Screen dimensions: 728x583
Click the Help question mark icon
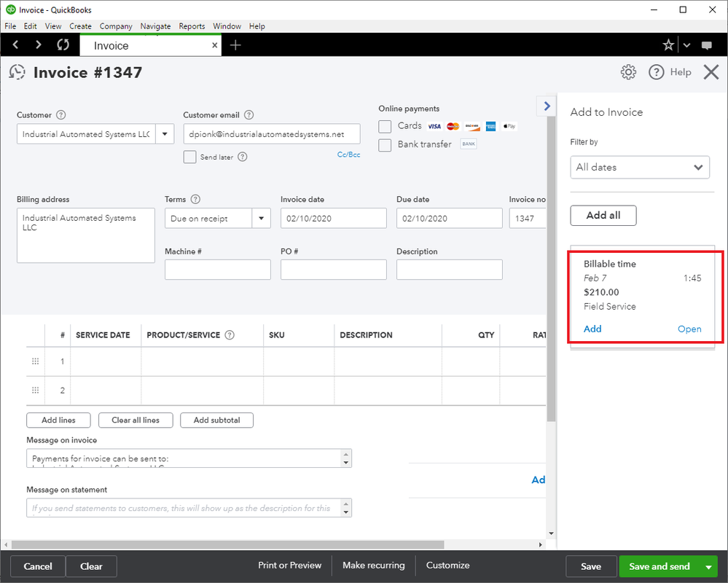click(x=656, y=72)
